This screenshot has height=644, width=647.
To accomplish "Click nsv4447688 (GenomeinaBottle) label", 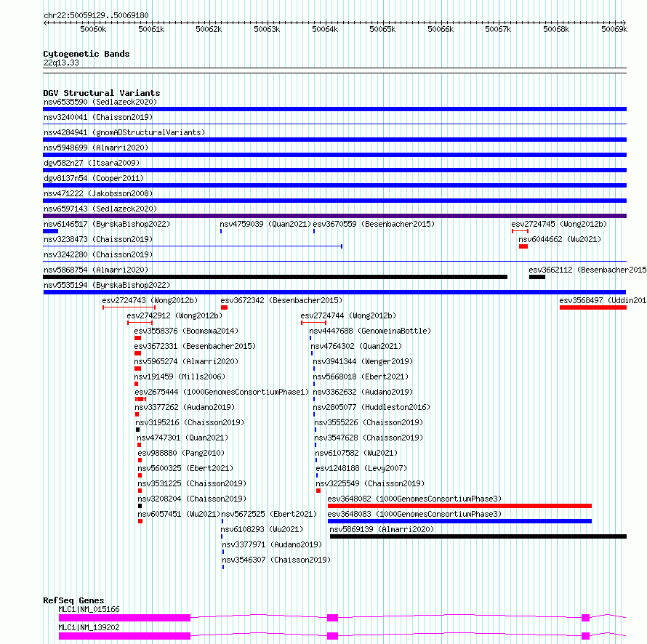I will point(370,331).
